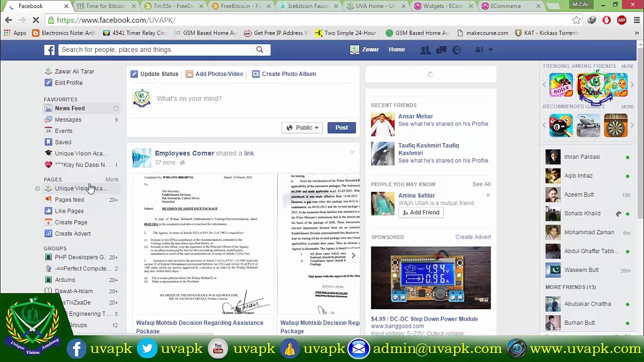Click the AdBlock Plus extension icon

[622, 20]
